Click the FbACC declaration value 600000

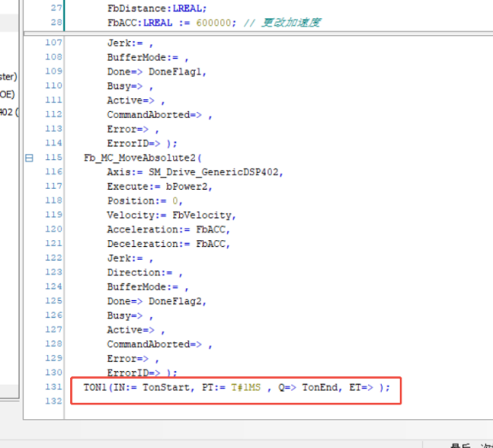click(213, 22)
